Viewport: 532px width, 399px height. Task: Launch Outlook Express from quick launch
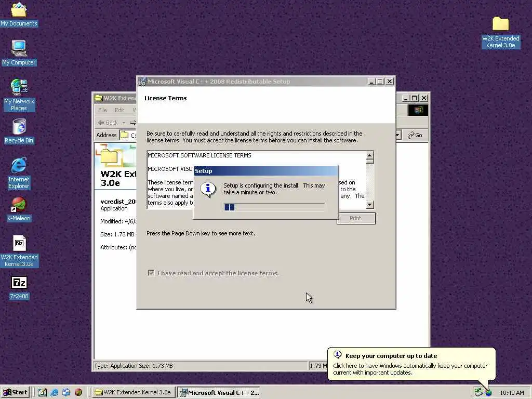(x=66, y=392)
